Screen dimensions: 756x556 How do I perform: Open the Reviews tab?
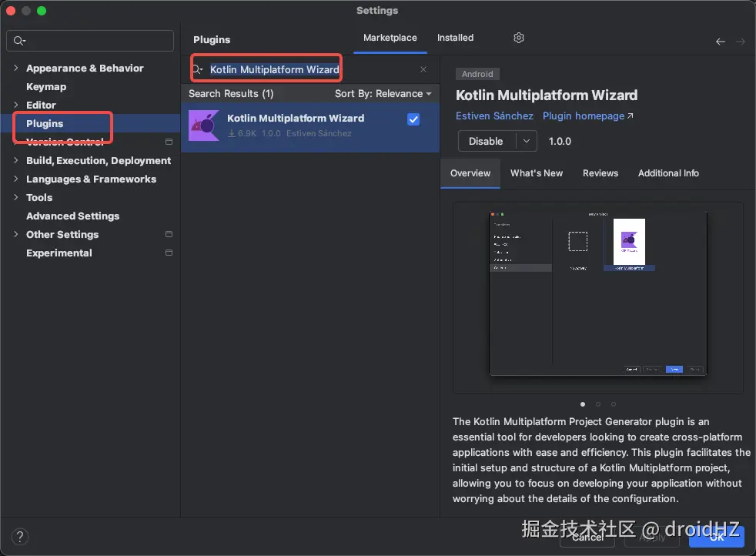[600, 173]
